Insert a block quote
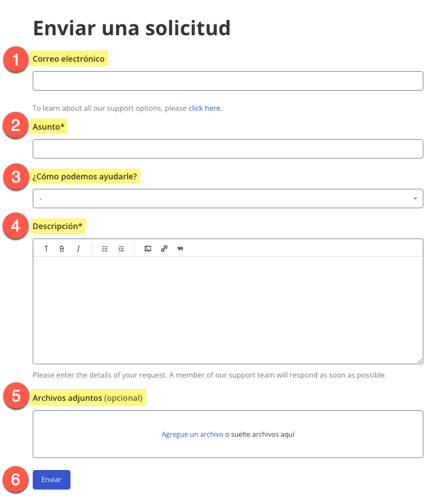 pyautogui.click(x=181, y=249)
